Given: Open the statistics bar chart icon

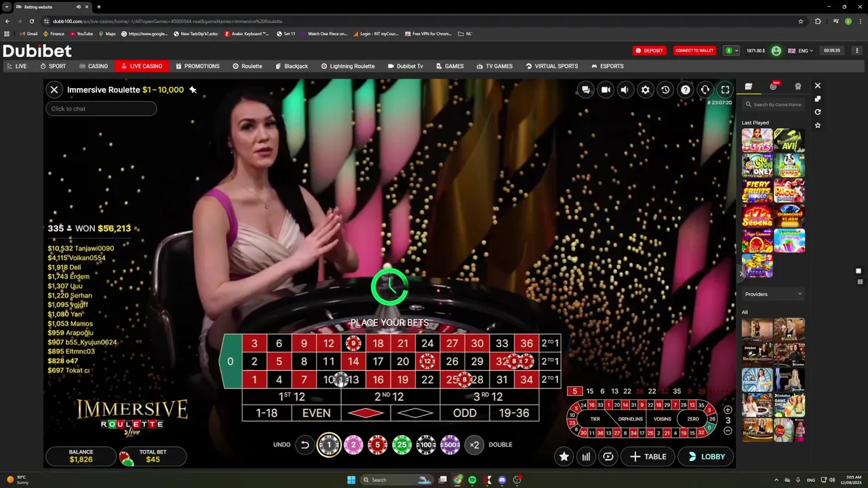Looking at the screenshot, I should pyautogui.click(x=586, y=457).
